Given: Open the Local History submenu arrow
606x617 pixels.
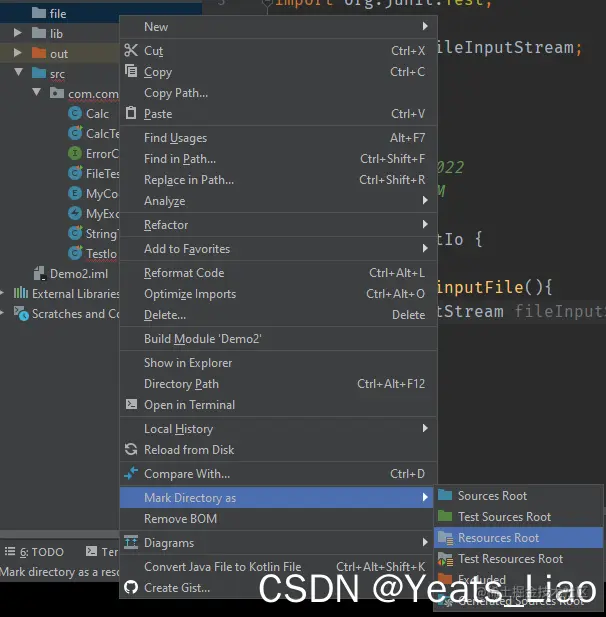Looking at the screenshot, I should click(425, 428).
